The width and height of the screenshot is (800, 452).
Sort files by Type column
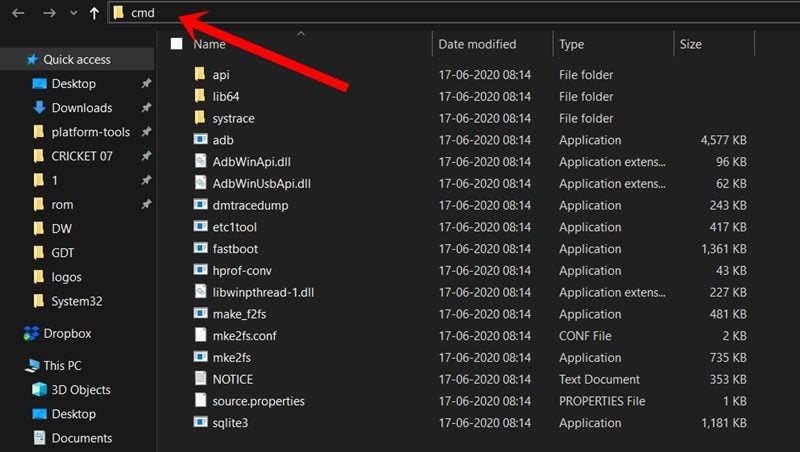[572, 44]
